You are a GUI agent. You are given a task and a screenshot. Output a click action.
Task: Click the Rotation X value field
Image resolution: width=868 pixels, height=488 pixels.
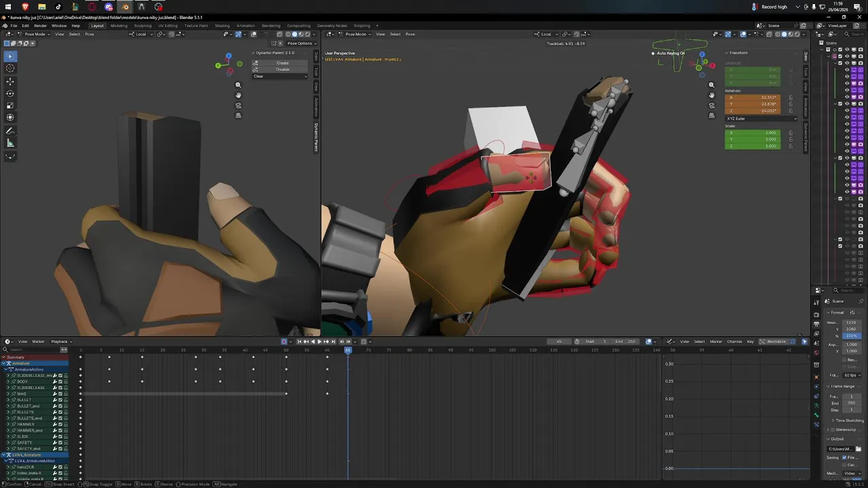[752, 98]
